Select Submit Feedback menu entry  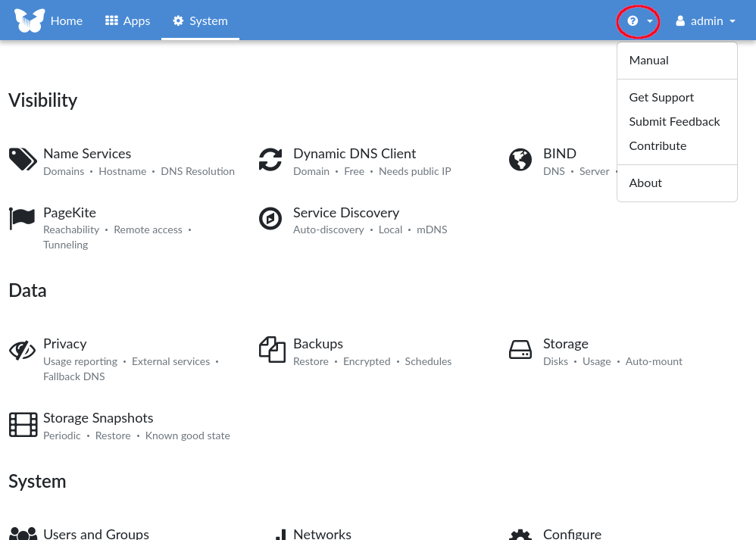click(x=674, y=122)
